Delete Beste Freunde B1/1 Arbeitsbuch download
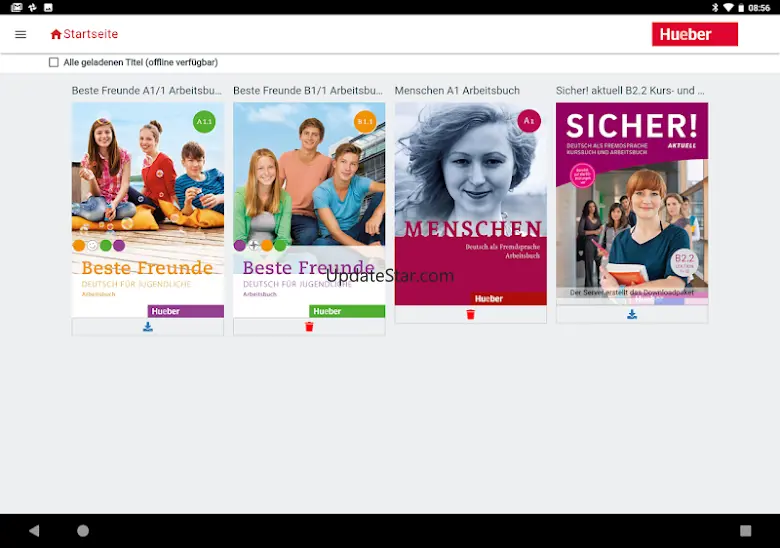780x548 pixels. 309,327
